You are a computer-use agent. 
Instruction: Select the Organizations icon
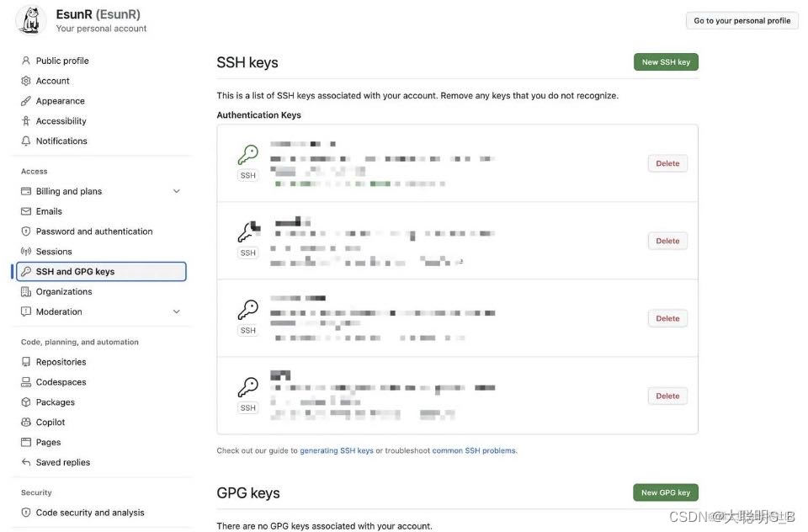tap(25, 291)
